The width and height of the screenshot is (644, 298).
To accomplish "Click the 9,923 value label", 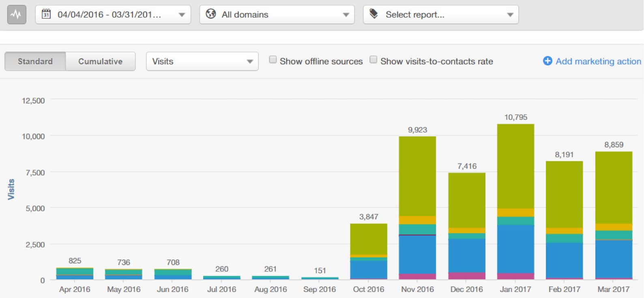I will click(x=417, y=130).
